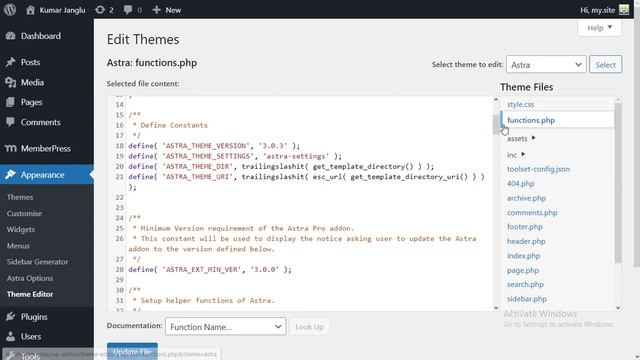Go to Customise submenu
This screenshot has width=640, height=360.
(24, 213)
